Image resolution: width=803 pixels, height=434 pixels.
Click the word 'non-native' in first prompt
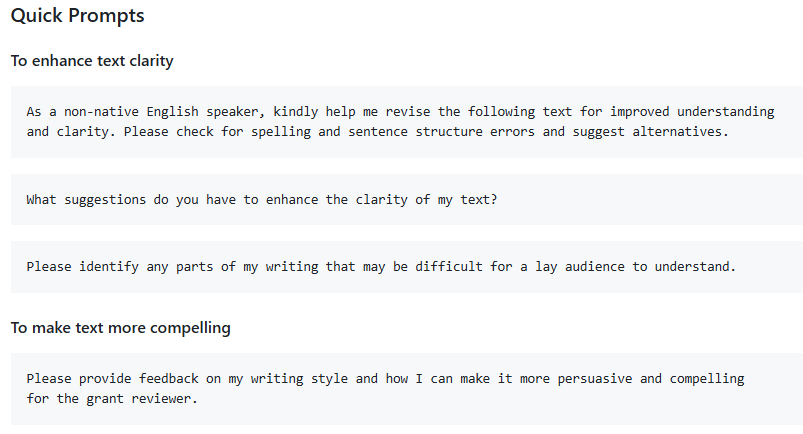tap(101, 112)
